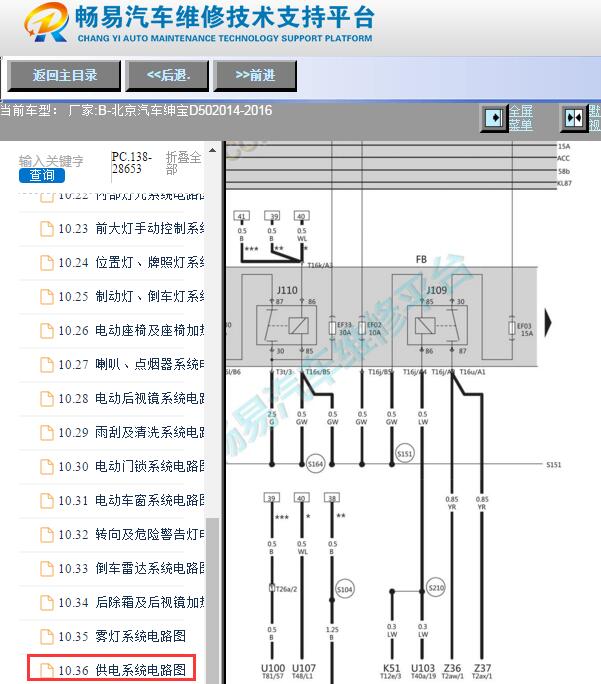This screenshot has width=601, height=684.
Task: Click document icon beside 10.35
Action: pyautogui.click(x=47, y=637)
